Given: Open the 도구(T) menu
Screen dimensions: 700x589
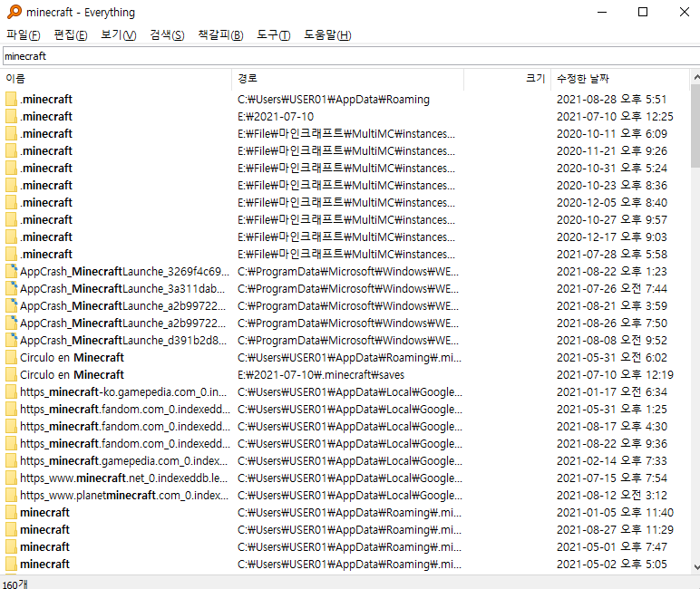Looking at the screenshot, I should [x=273, y=35].
